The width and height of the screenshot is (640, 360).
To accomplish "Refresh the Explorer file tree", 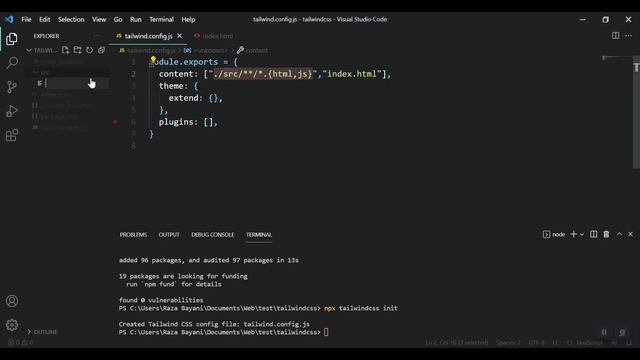I will click(89, 50).
